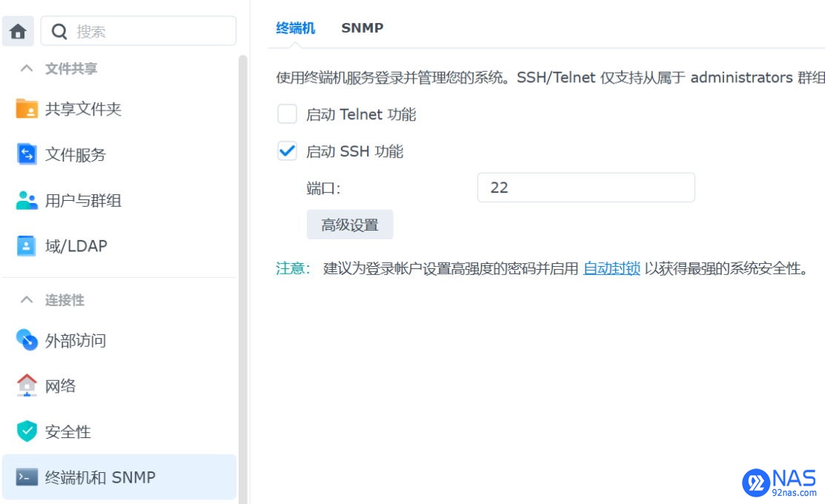
Task: Select the 用户与群组 sidebar label
Action: pos(83,200)
